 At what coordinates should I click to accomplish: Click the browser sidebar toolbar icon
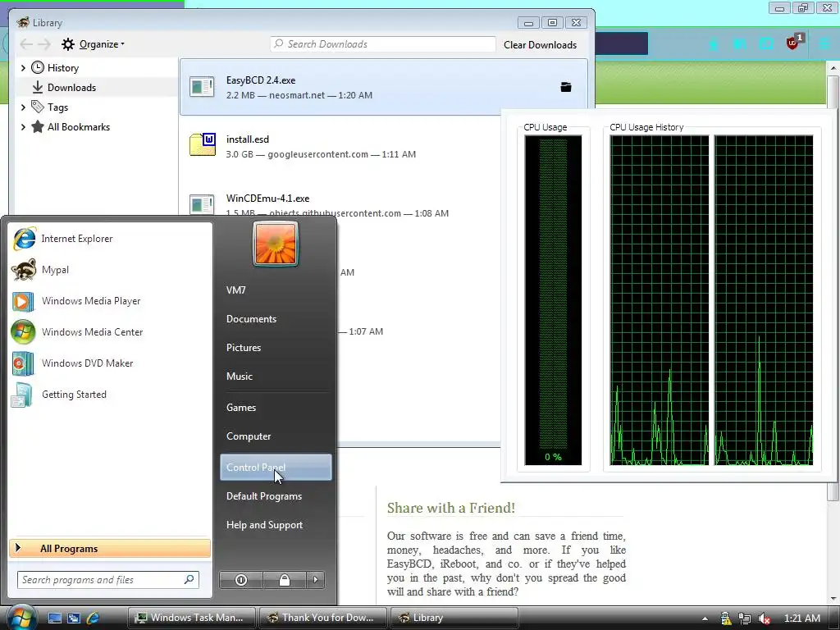tap(766, 44)
